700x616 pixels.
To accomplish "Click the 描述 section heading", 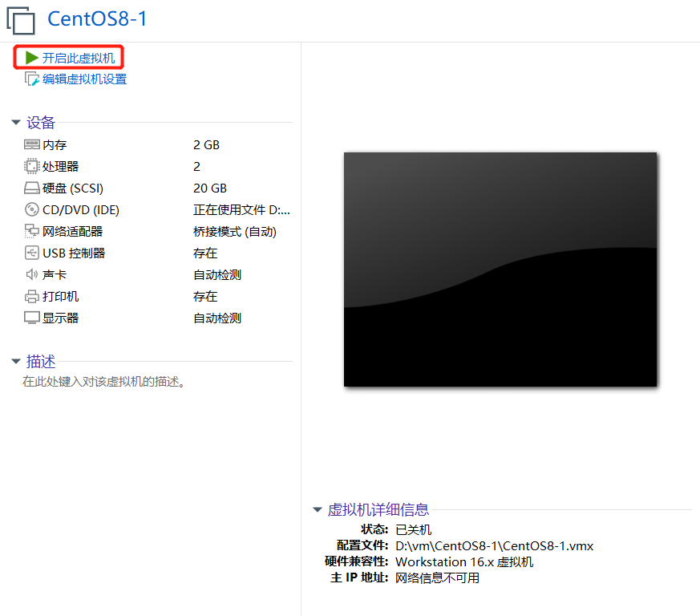I will pos(41,362).
